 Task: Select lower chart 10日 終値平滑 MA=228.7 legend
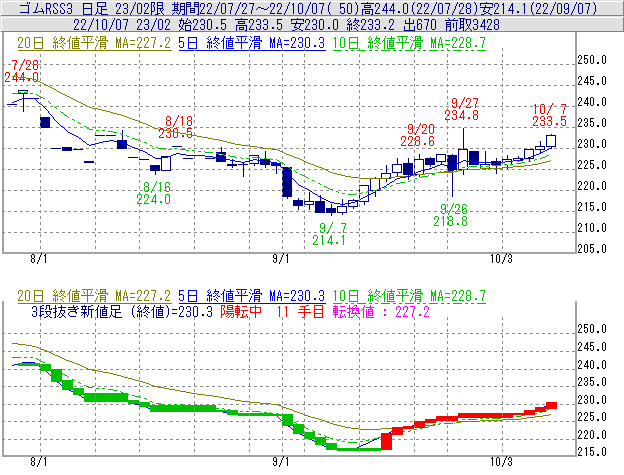pos(409,296)
